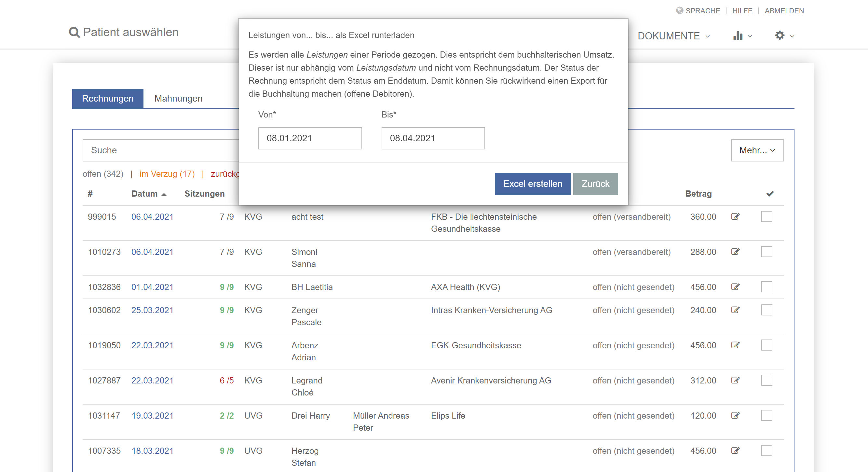Open invoice date 06.04.2021 for 999015

[152, 217]
